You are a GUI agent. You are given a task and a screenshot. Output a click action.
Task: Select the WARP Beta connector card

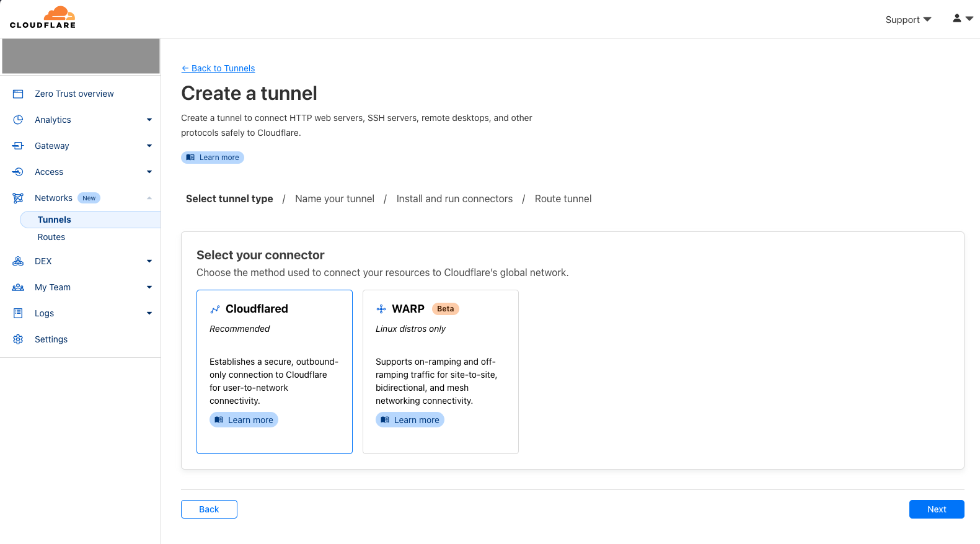[440, 371]
